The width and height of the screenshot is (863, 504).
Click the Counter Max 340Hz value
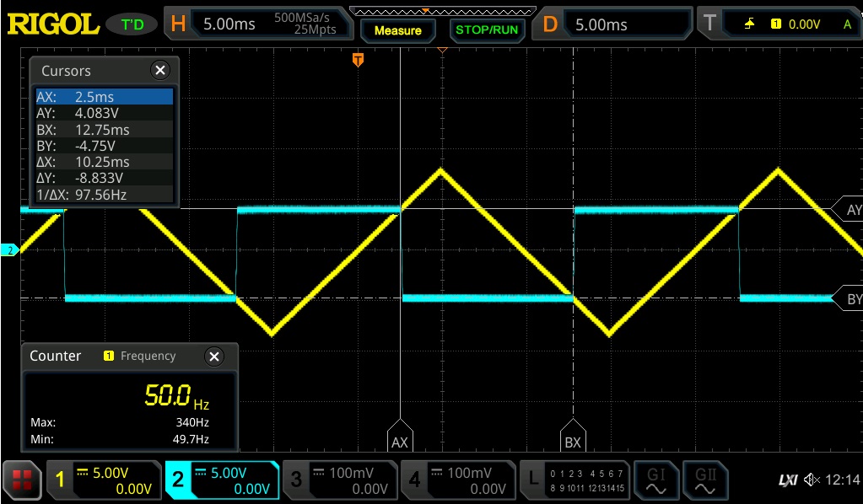pos(192,422)
